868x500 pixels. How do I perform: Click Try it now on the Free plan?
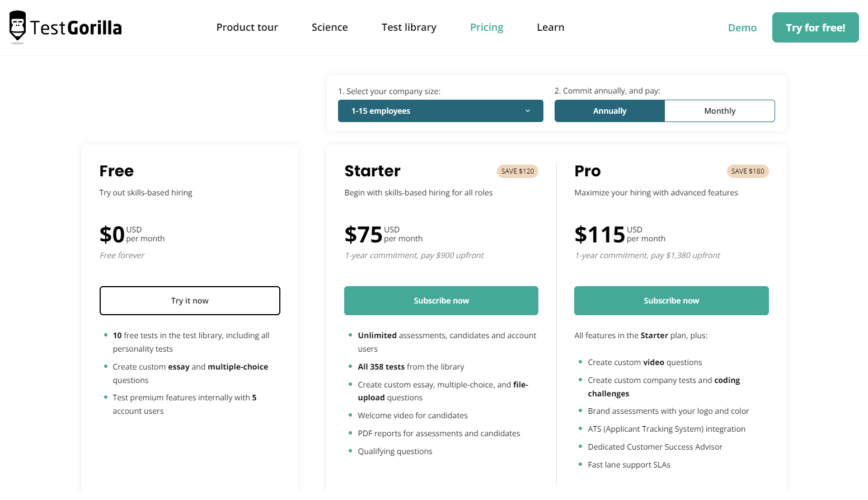click(190, 301)
